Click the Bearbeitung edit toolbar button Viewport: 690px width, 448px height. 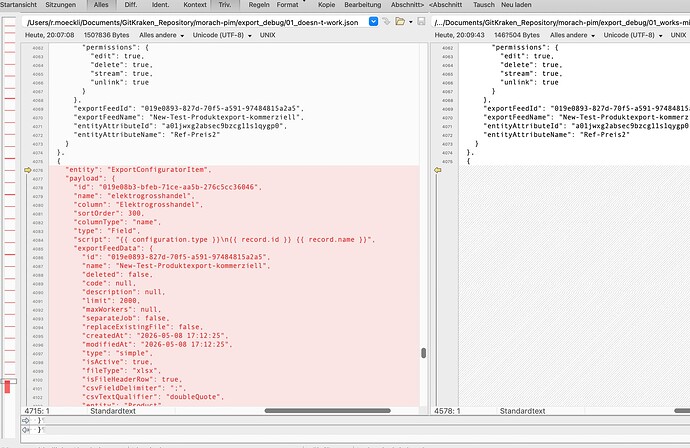pyautogui.click(x=363, y=5)
